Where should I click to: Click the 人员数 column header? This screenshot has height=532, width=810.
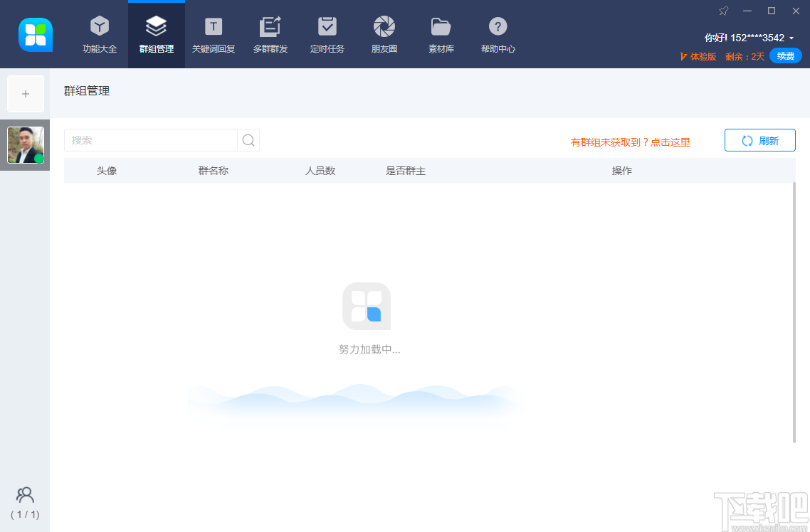point(320,171)
